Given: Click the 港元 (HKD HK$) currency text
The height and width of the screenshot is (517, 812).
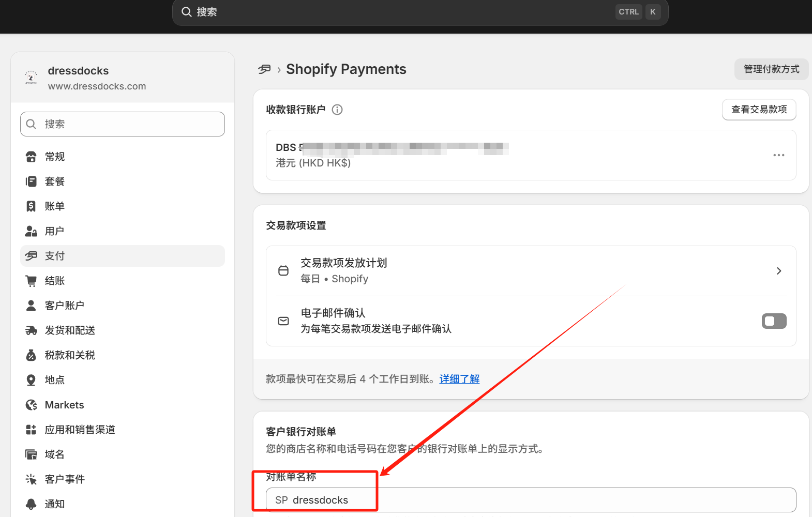Looking at the screenshot, I should point(313,163).
